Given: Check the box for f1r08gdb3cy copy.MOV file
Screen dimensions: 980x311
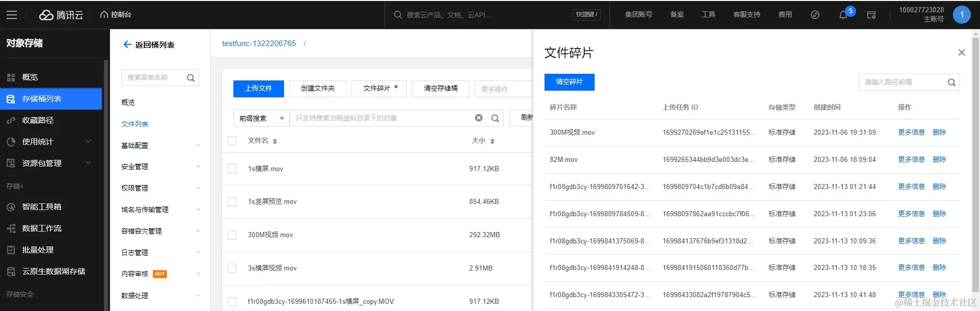Looking at the screenshot, I should click(x=232, y=302).
